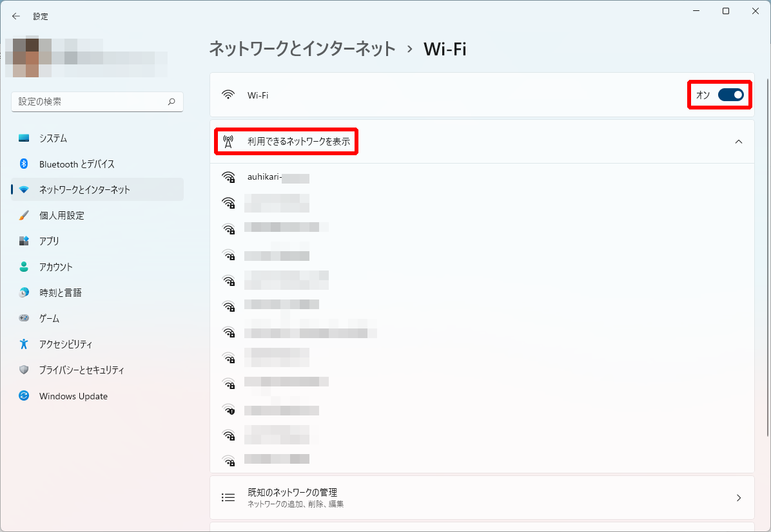The width and height of the screenshot is (771, 532).
Task: Click ネットワークとインターネット breadcrumb link
Action: tap(302, 49)
